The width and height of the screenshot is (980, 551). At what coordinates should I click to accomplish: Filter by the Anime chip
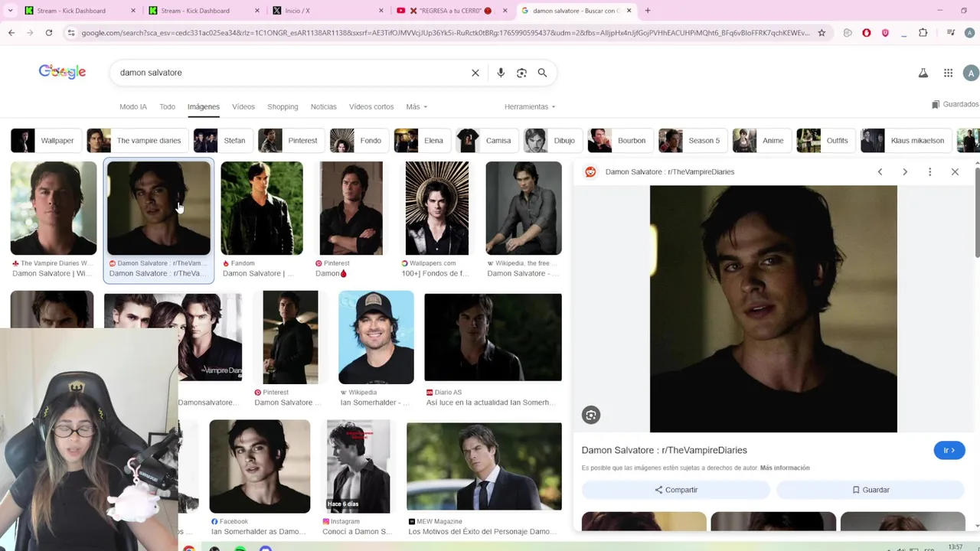761,141
